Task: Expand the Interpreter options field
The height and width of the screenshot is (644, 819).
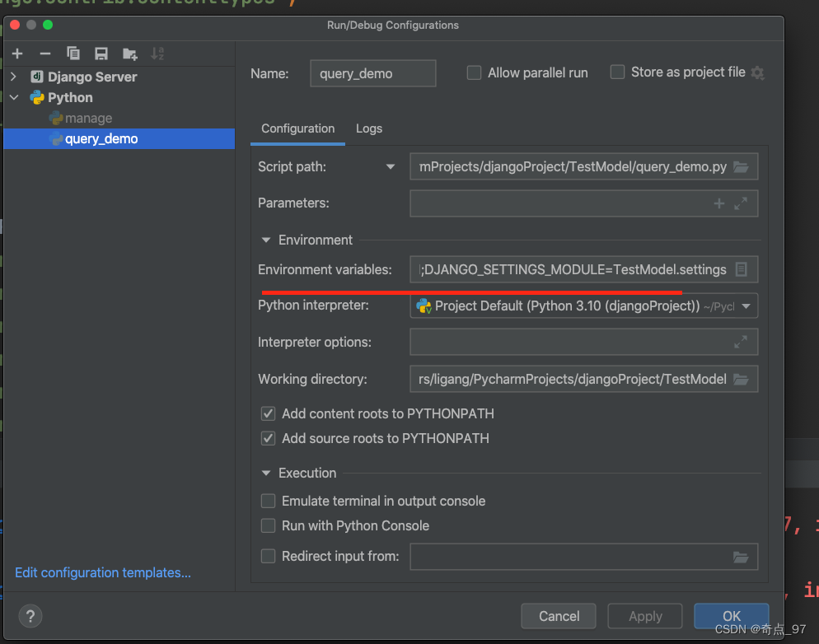Action: [741, 343]
